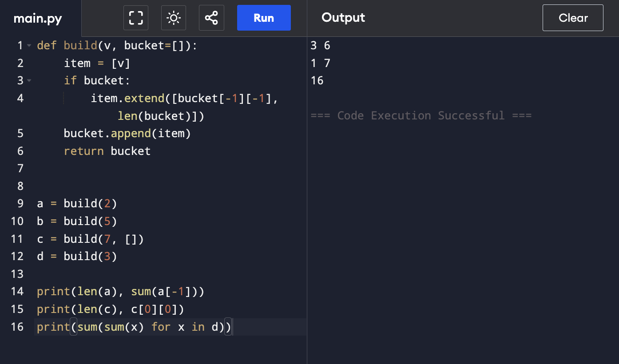Click line number 14 in the gutter
The width and height of the screenshot is (619, 364).
17,292
